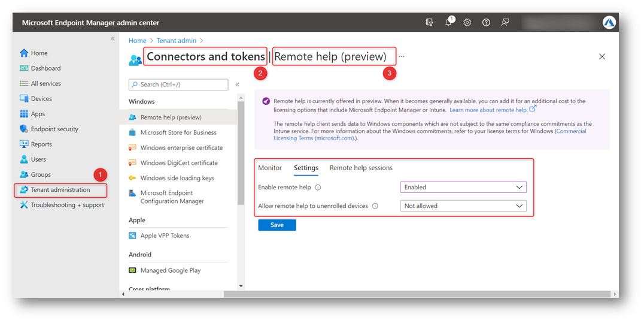
Task: Click info icon next to Enable remote help
Action: [318, 187]
